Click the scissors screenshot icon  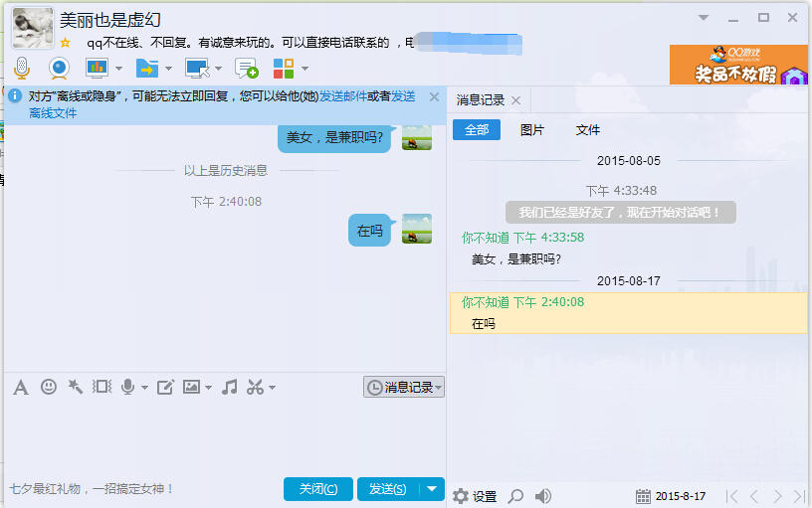tap(256, 387)
